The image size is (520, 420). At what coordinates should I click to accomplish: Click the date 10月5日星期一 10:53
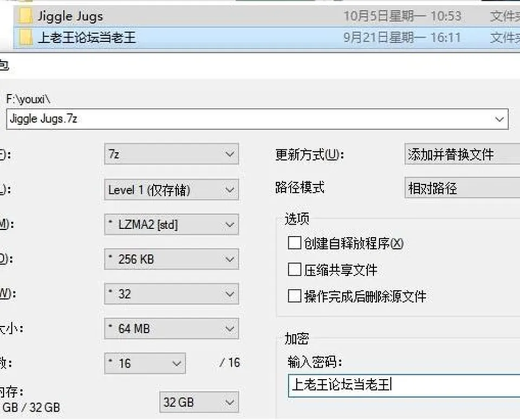pyautogui.click(x=402, y=16)
